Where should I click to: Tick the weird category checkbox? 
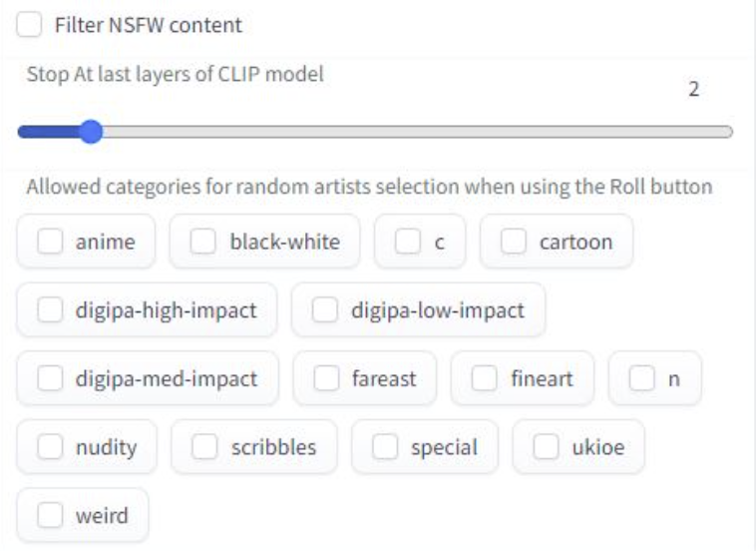click(x=50, y=516)
